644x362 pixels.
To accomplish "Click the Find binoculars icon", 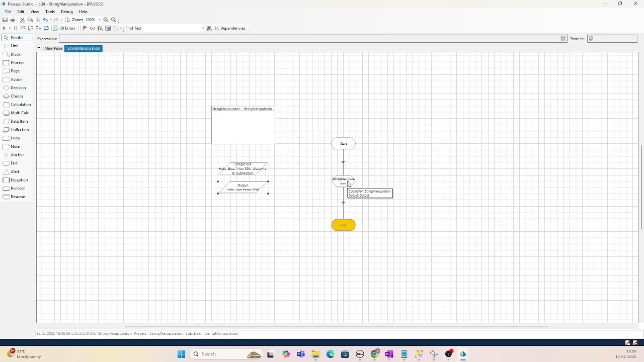I will (209, 28).
